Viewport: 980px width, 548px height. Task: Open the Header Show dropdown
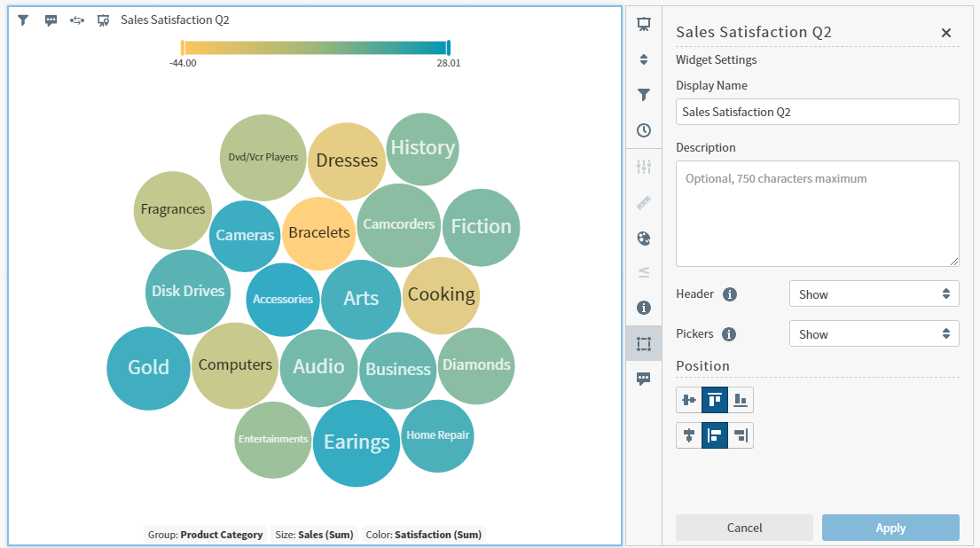pyautogui.click(x=874, y=294)
